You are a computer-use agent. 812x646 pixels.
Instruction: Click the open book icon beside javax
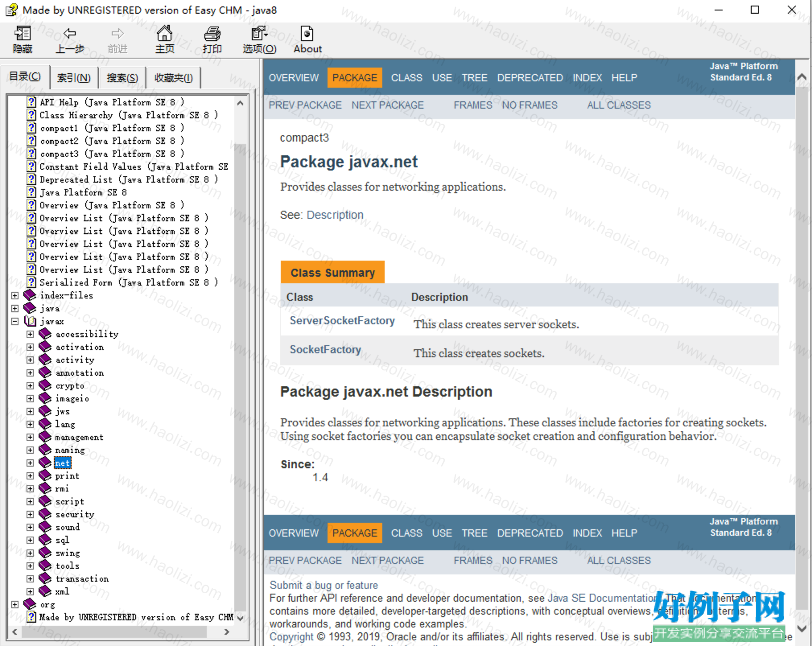[x=30, y=321]
